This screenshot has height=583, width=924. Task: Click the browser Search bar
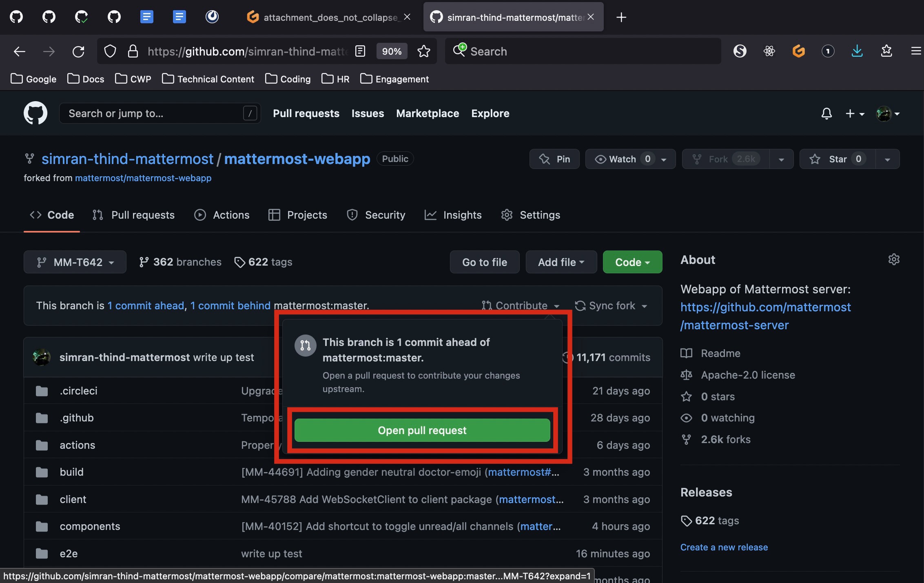[x=583, y=51]
